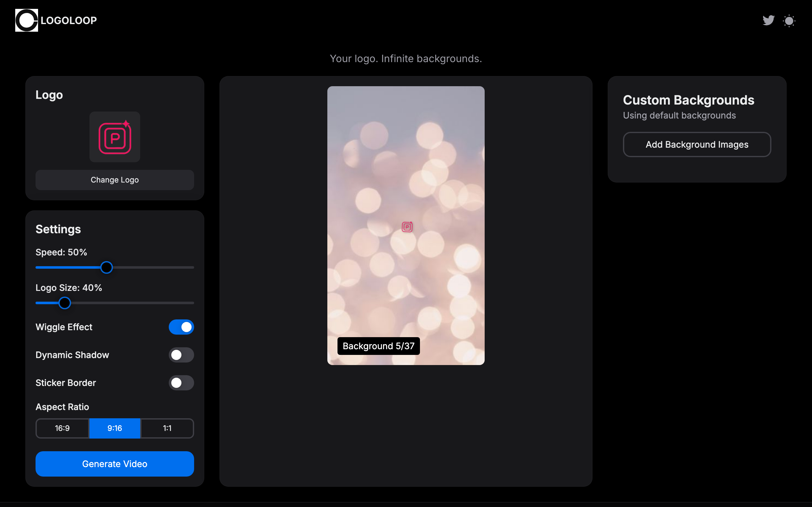
Task: Toggle the theme with the sun icon
Action: 789,21
